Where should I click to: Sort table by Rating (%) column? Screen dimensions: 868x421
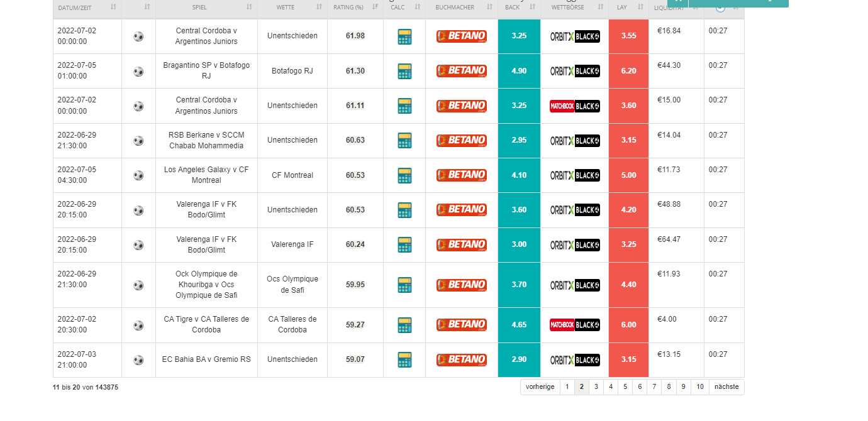click(x=355, y=8)
